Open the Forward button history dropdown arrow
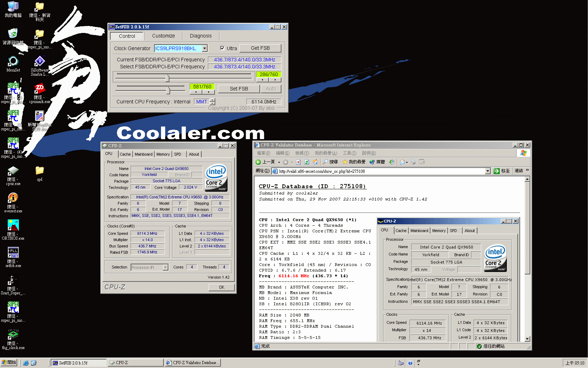Screen dimensions: 588x368 [x=292, y=162]
